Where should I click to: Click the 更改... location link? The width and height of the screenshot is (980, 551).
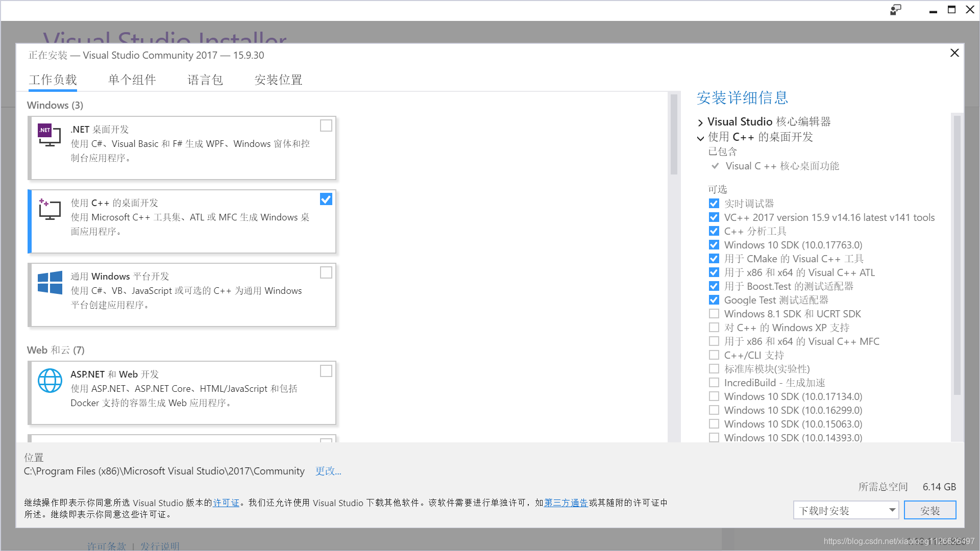pyautogui.click(x=328, y=471)
